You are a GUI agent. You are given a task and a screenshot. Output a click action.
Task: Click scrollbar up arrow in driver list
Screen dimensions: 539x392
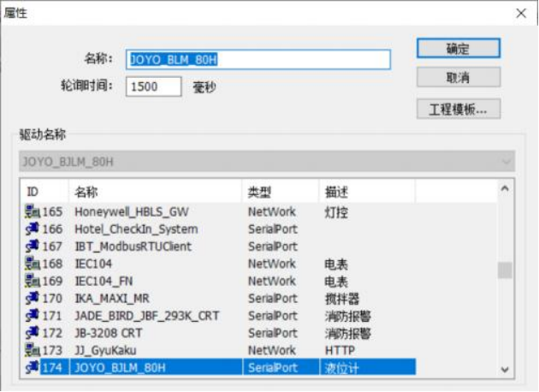coord(505,188)
